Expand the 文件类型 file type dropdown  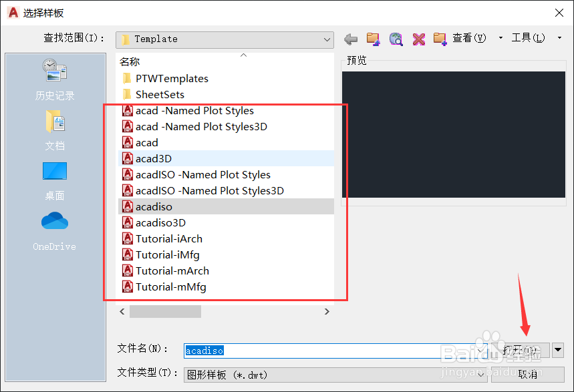pyautogui.click(x=481, y=375)
